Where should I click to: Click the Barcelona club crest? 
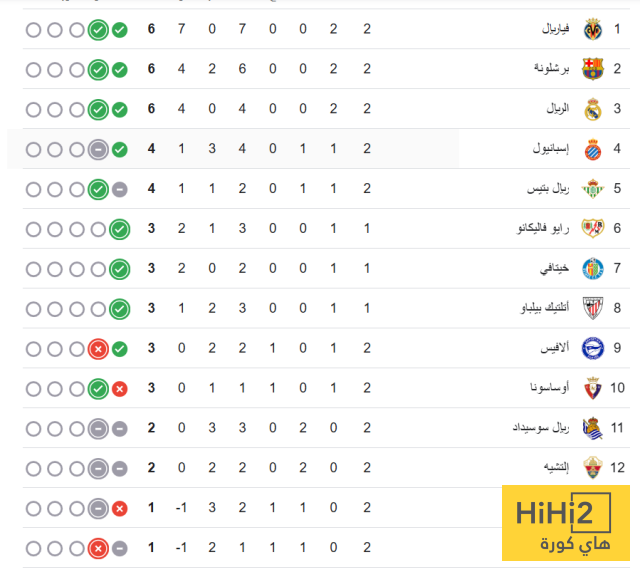pyautogui.click(x=593, y=69)
